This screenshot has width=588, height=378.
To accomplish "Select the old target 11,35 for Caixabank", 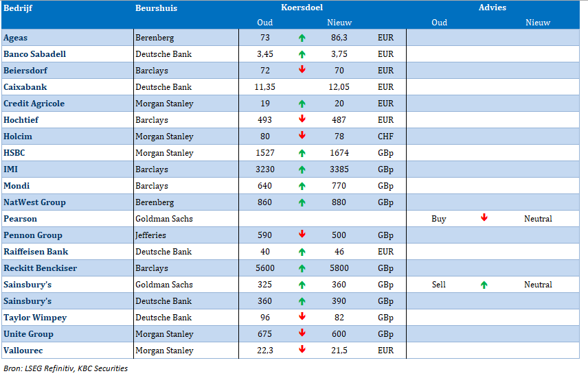I will click(264, 87).
